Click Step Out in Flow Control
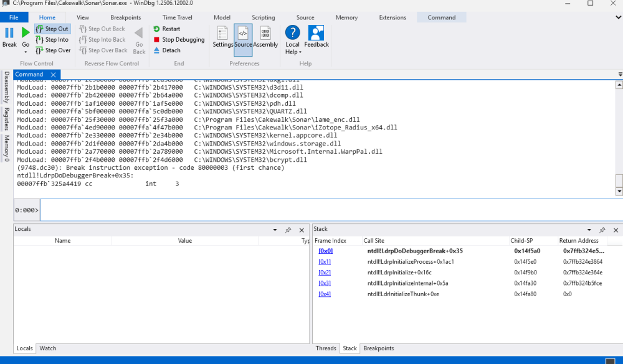This screenshot has width=623, height=364. coord(52,29)
